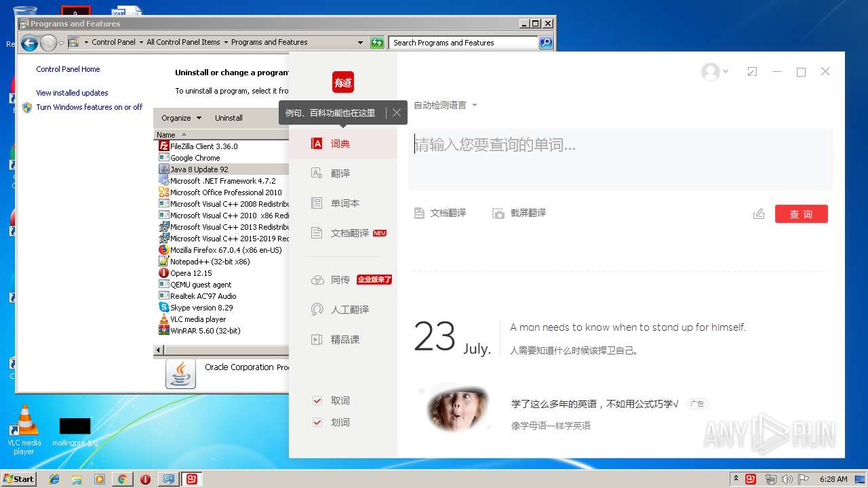
Task: Click the red Youdao logo icon
Action: pyautogui.click(x=343, y=82)
